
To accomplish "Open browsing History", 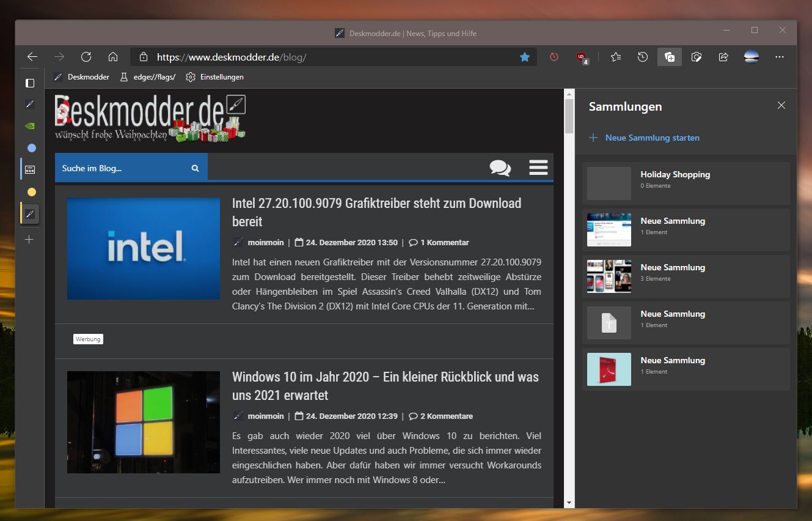I will [x=643, y=57].
